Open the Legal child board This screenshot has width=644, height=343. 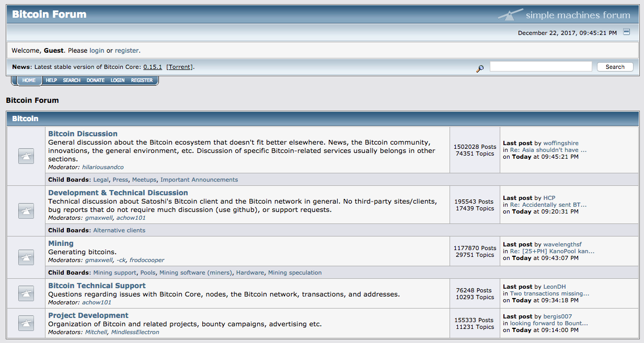click(101, 180)
